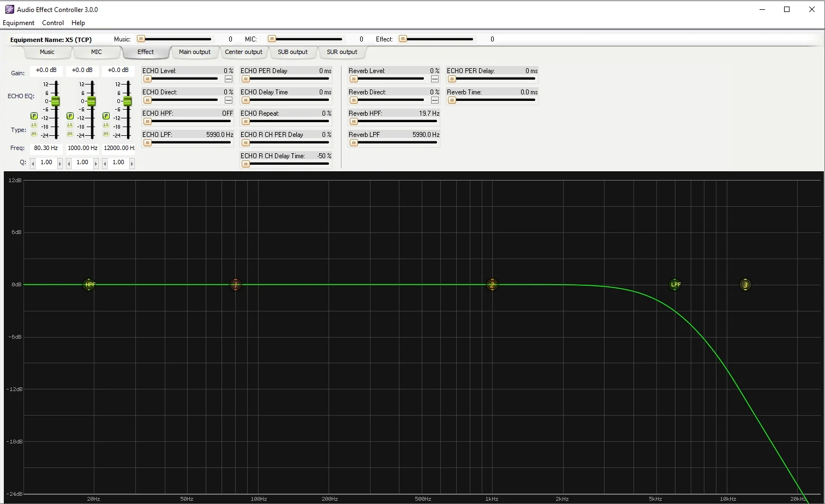825x504 pixels.
Task: Click the LPF node on the EQ graph
Action: [x=675, y=285]
